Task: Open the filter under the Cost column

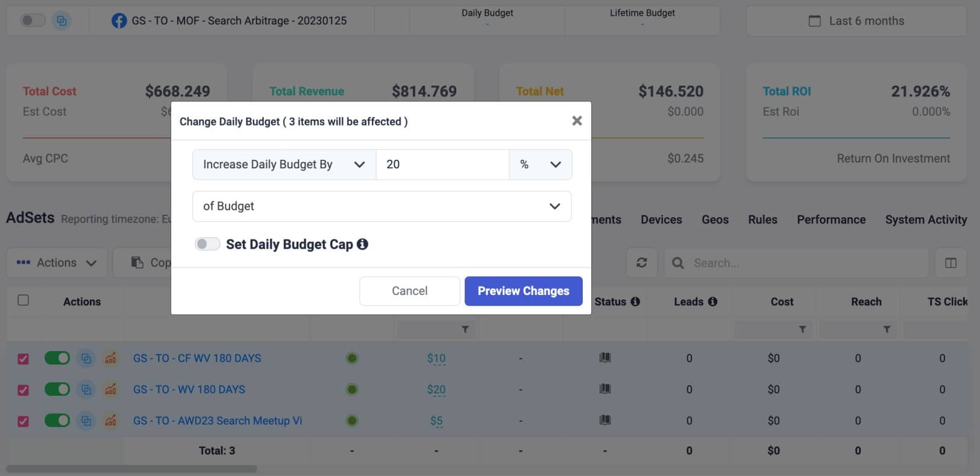Action: point(802,329)
